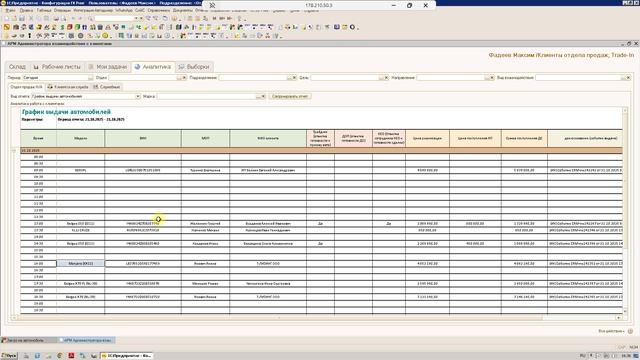Click the Paste toolbar icon
This screenshot has height=360, width=640.
tap(47, 18)
